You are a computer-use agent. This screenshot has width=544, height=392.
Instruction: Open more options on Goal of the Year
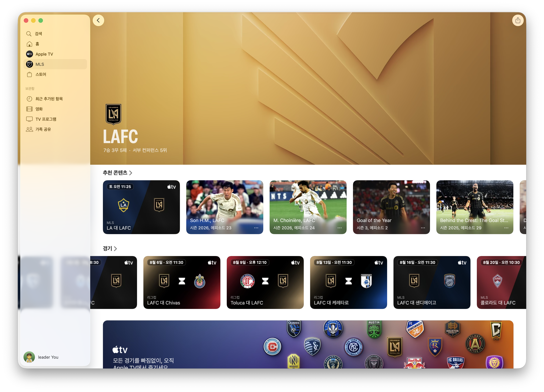pyautogui.click(x=423, y=228)
